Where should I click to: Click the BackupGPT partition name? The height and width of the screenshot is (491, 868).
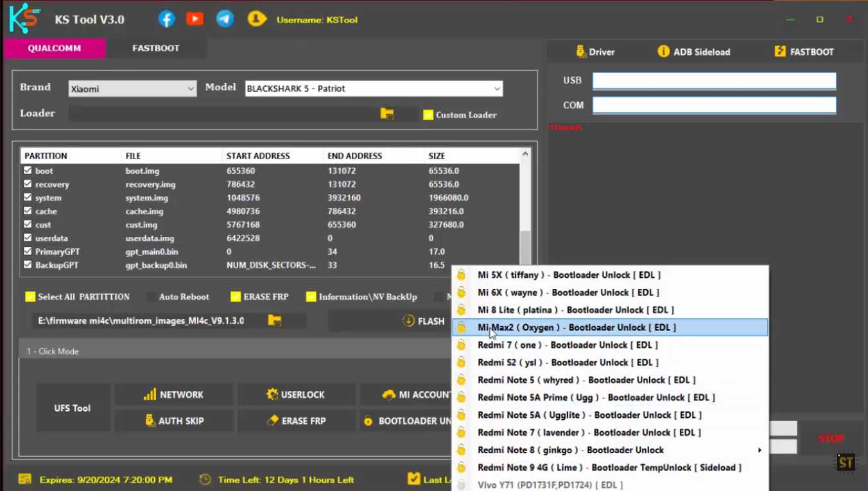pyautogui.click(x=57, y=265)
